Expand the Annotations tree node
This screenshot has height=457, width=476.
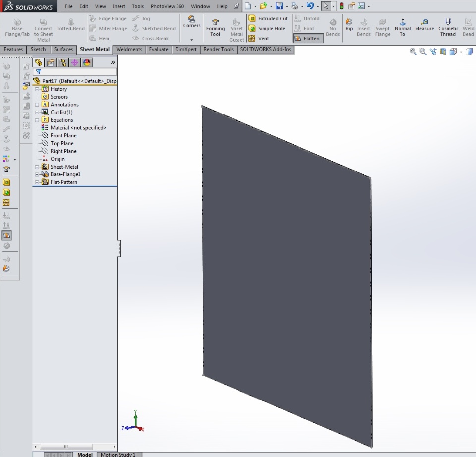click(37, 105)
